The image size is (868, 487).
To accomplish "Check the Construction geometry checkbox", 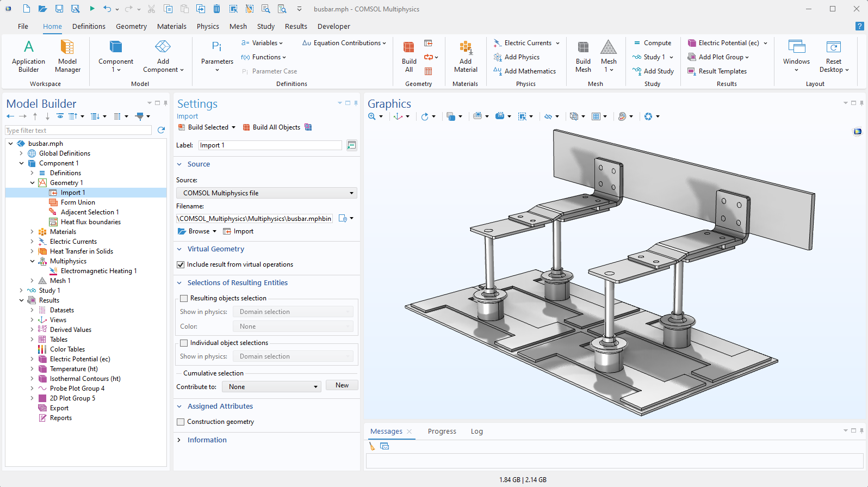I will pyautogui.click(x=181, y=422).
